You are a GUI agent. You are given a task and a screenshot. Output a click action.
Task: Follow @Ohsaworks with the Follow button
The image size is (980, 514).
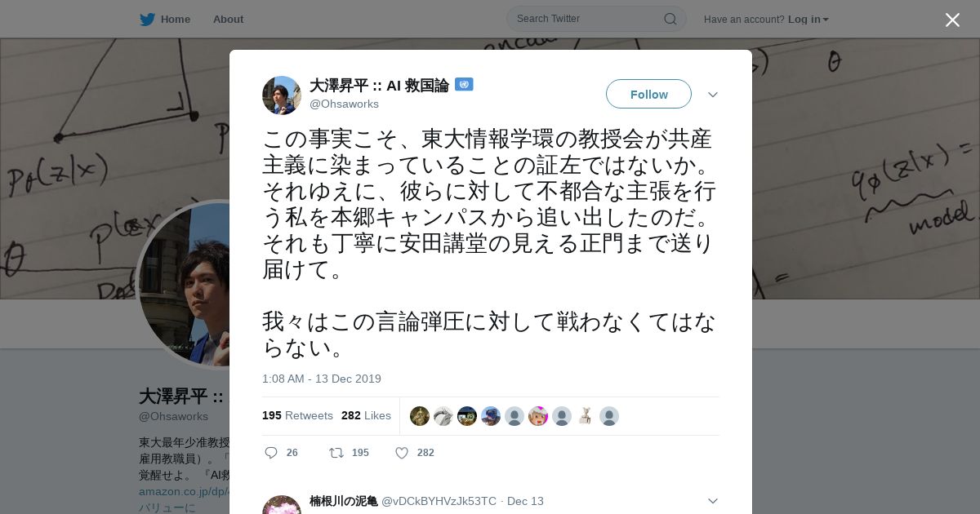click(x=648, y=94)
